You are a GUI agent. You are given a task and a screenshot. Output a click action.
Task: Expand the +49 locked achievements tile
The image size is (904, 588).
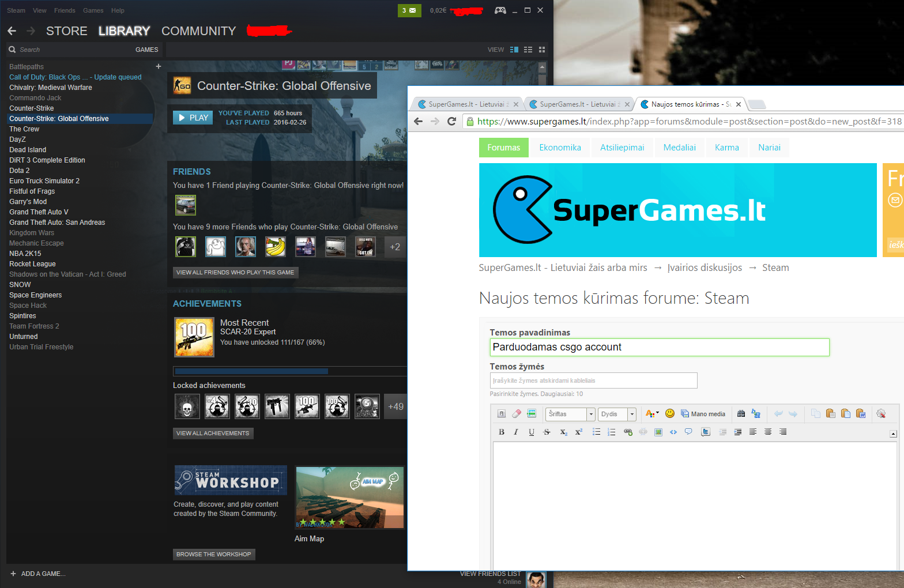click(395, 406)
